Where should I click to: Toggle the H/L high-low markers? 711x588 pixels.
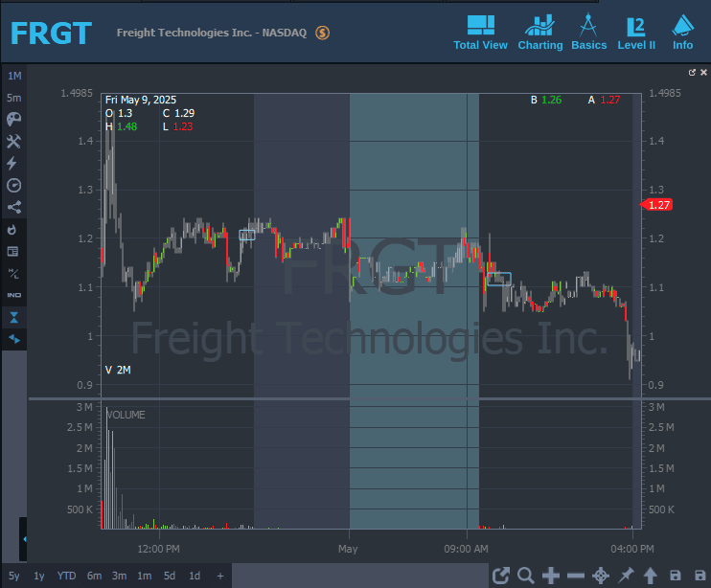pyautogui.click(x=13, y=273)
